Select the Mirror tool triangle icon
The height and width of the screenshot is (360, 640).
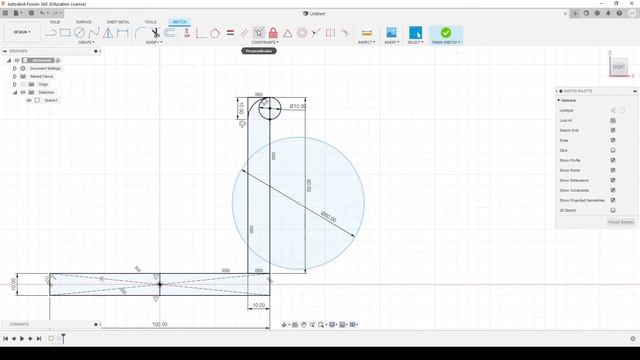(108, 33)
